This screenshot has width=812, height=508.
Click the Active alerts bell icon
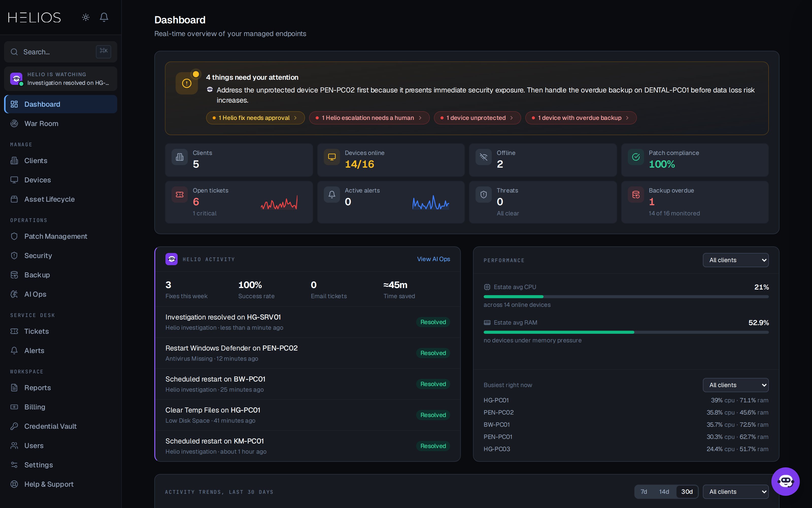coord(331,195)
